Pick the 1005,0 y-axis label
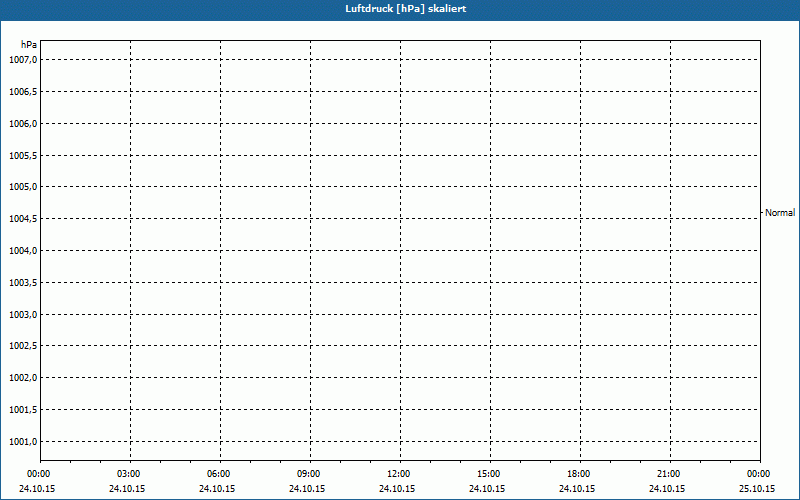This screenshot has width=800, height=500. pos(22,187)
